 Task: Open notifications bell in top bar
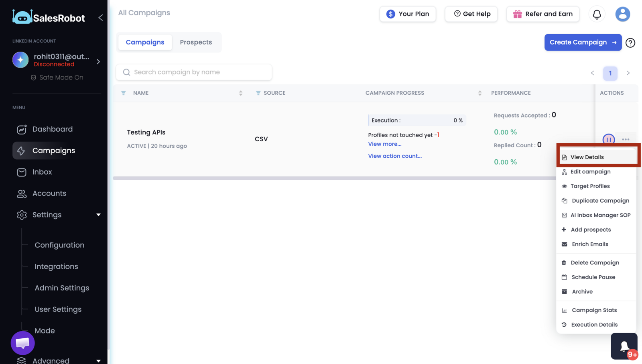(x=597, y=14)
